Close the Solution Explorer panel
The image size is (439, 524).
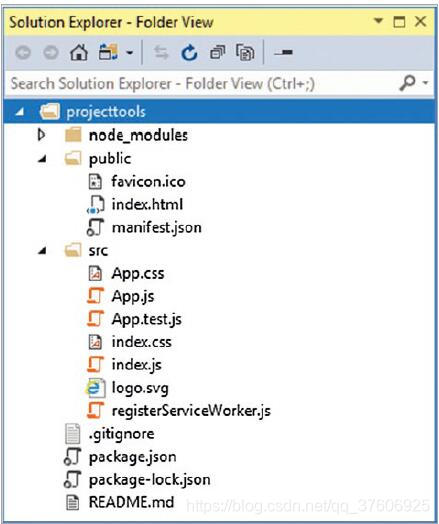coord(421,22)
